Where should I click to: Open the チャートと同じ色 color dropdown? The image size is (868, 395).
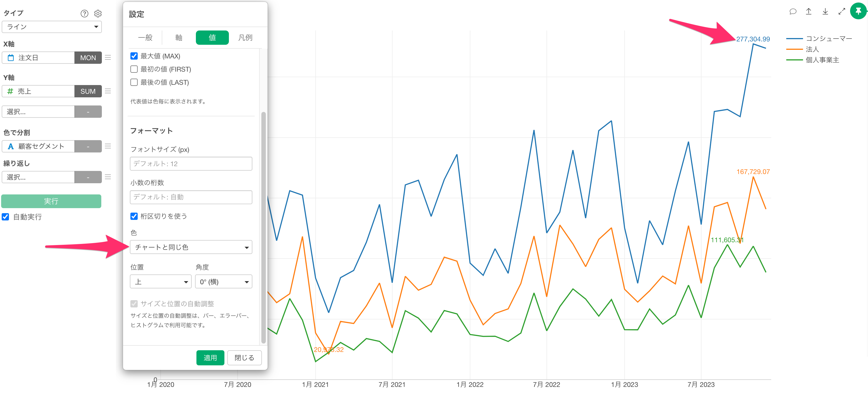pos(191,248)
